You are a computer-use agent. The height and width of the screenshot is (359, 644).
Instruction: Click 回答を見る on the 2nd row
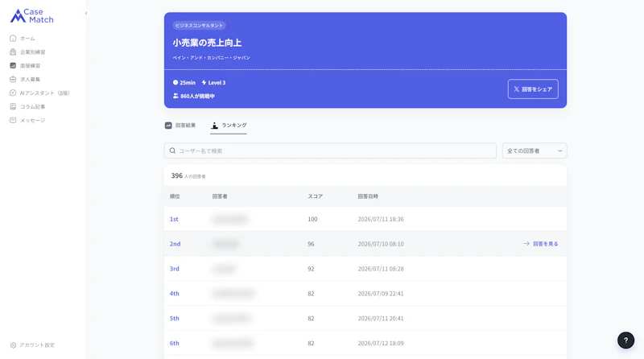pos(541,244)
